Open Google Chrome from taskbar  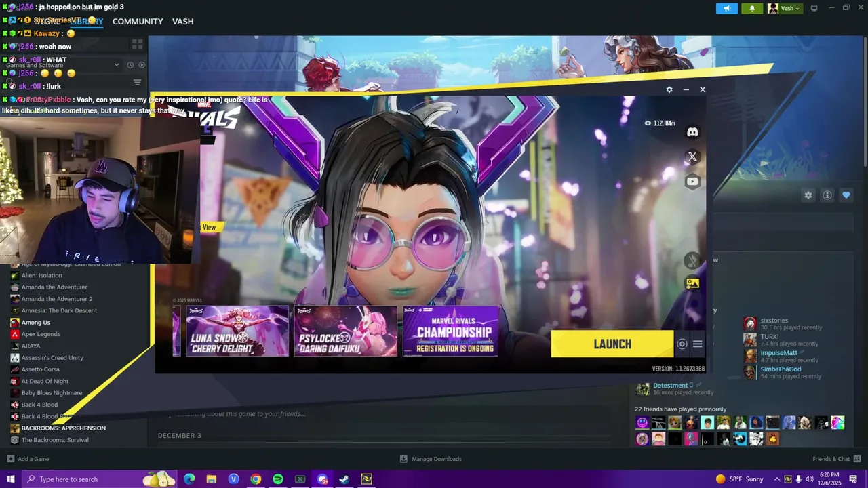256,479
